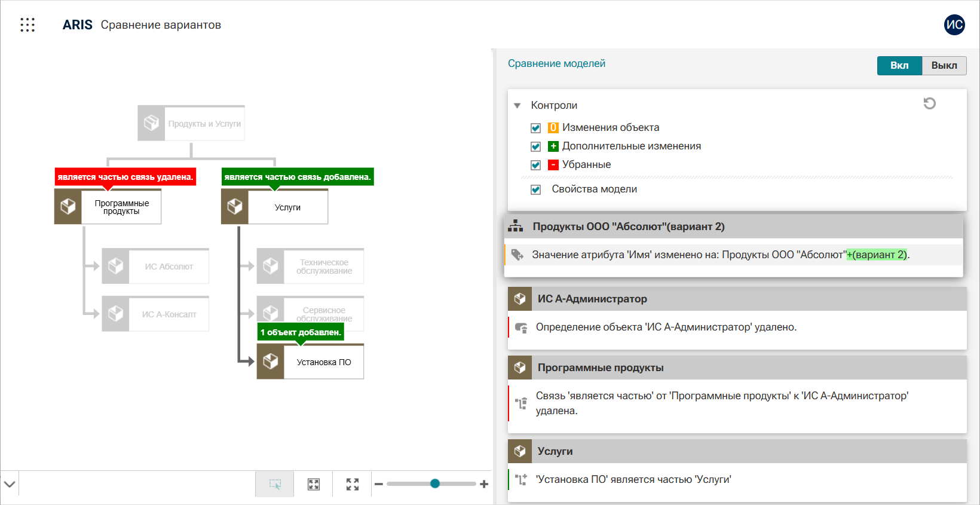Image resolution: width=980 pixels, height=505 pixels.
Task: Fit model to window
Action: (314, 484)
